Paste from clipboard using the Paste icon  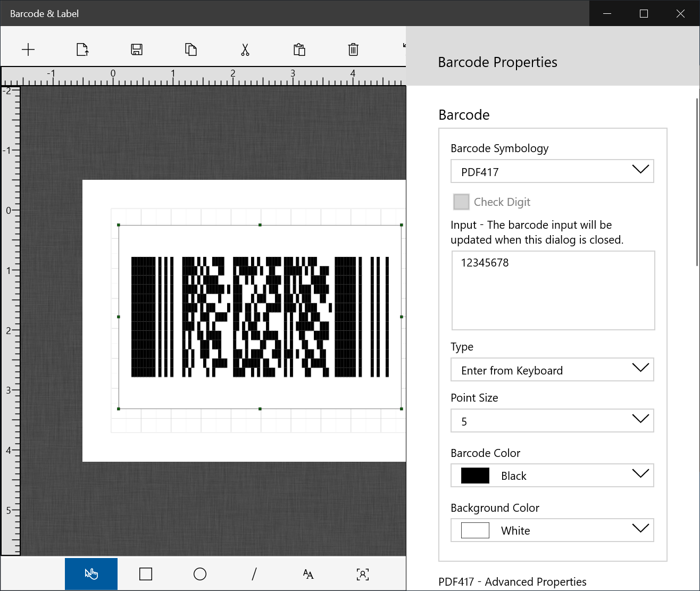(x=299, y=49)
